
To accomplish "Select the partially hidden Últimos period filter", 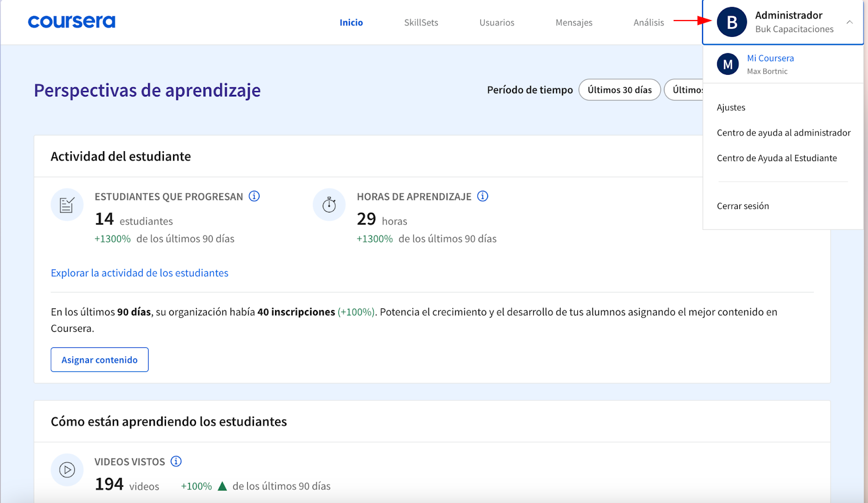I will [x=685, y=90].
